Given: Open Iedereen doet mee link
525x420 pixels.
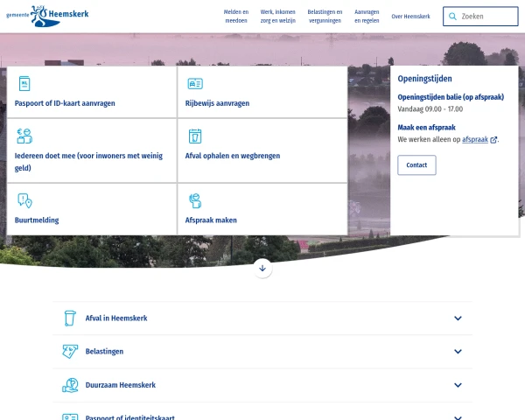Looking at the screenshot, I should [88, 162].
